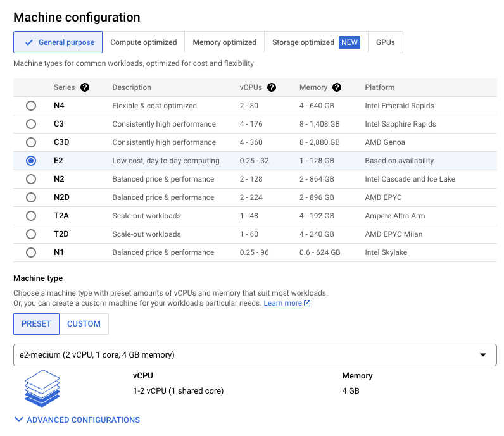504x436 pixels.
Task: Select the CUSTOM machine type button
Action: [84, 323]
